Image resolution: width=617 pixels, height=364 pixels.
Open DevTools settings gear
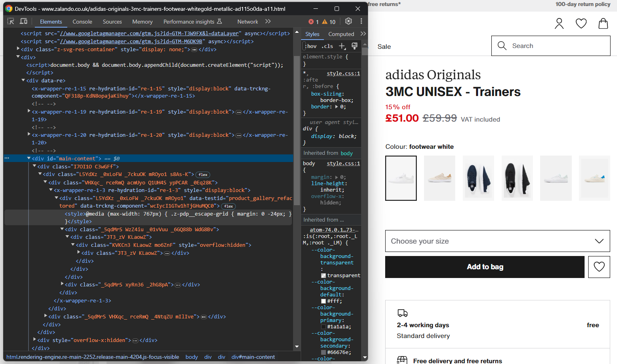[348, 21]
